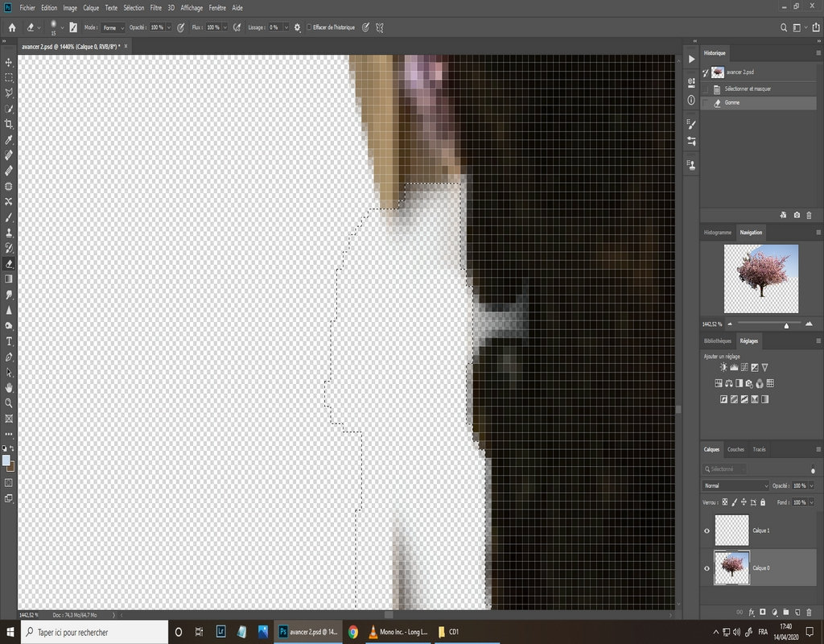824x644 pixels.
Task: Switch to the Bibliothèques tab
Action: click(717, 341)
